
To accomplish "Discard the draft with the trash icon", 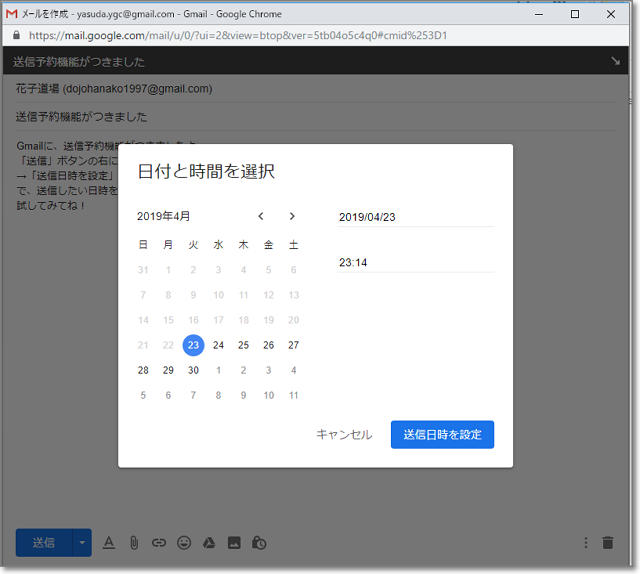I will pos(608,543).
